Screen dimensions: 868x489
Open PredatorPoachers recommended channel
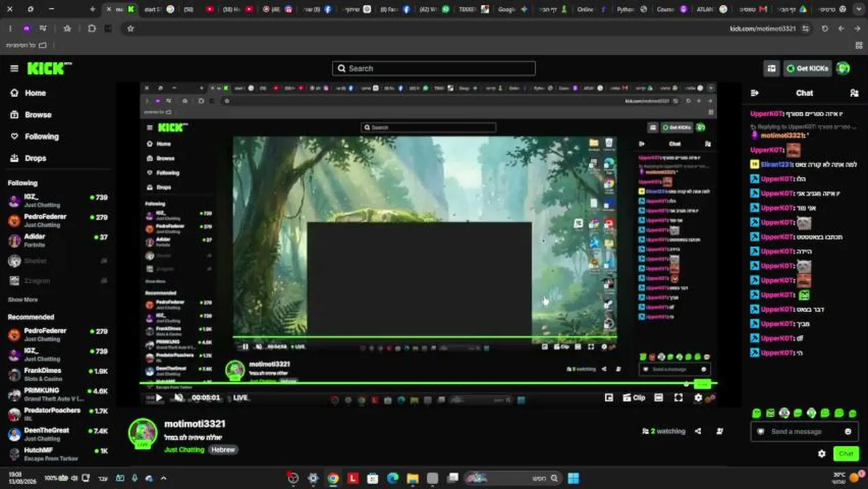pos(58,414)
